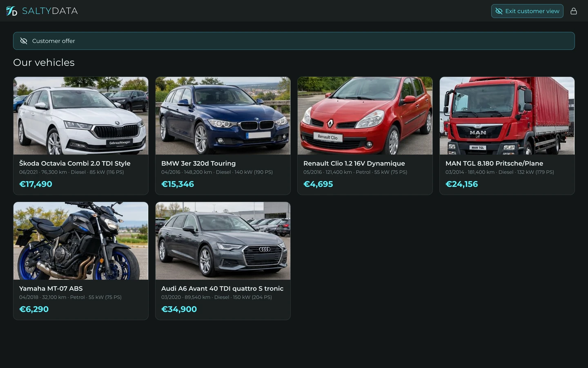Open the Škoda Octavia Combi photo
This screenshot has height=368, width=588.
[x=81, y=116]
